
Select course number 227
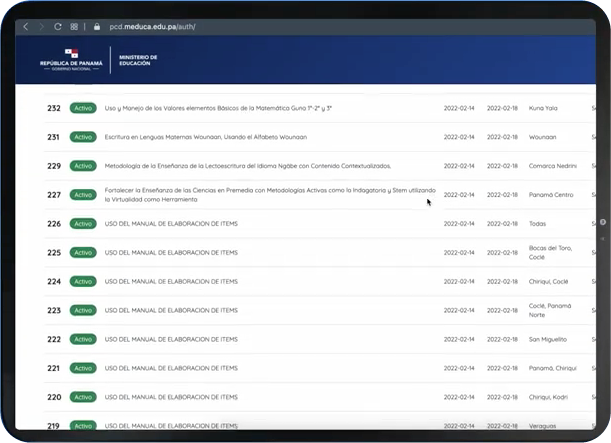coord(54,195)
